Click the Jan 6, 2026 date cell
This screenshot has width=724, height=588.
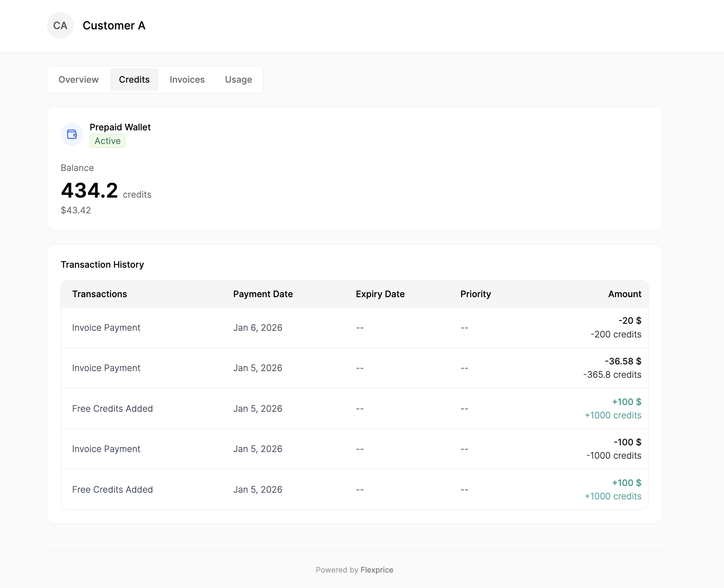(258, 328)
